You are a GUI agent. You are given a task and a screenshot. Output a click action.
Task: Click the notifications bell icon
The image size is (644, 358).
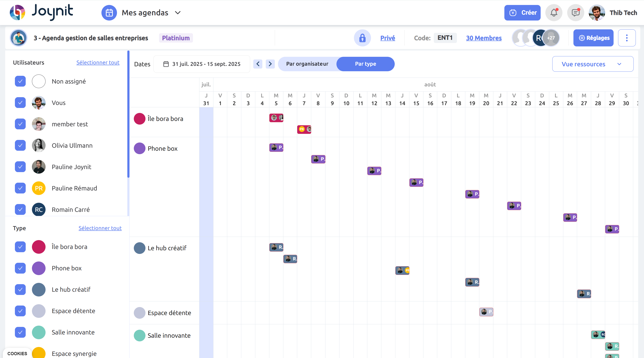coord(554,13)
